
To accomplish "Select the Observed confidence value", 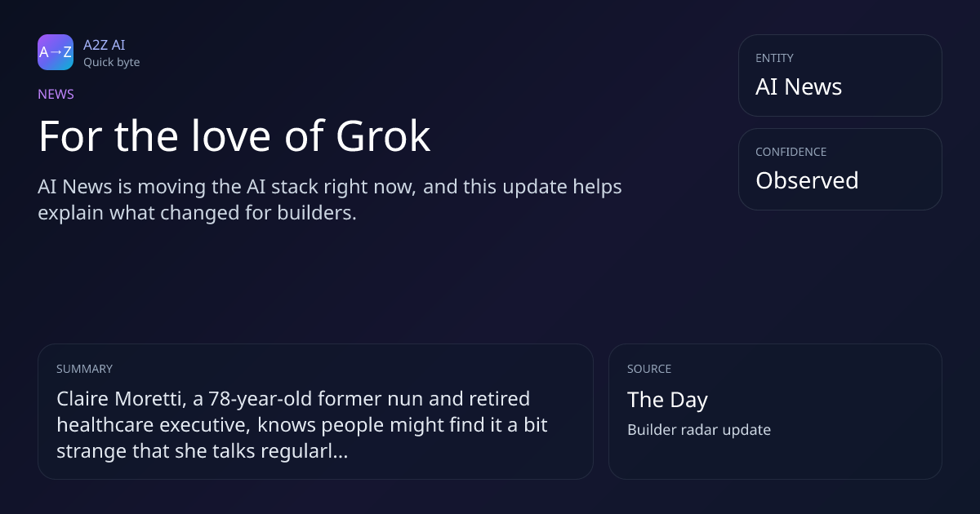I will (x=807, y=180).
